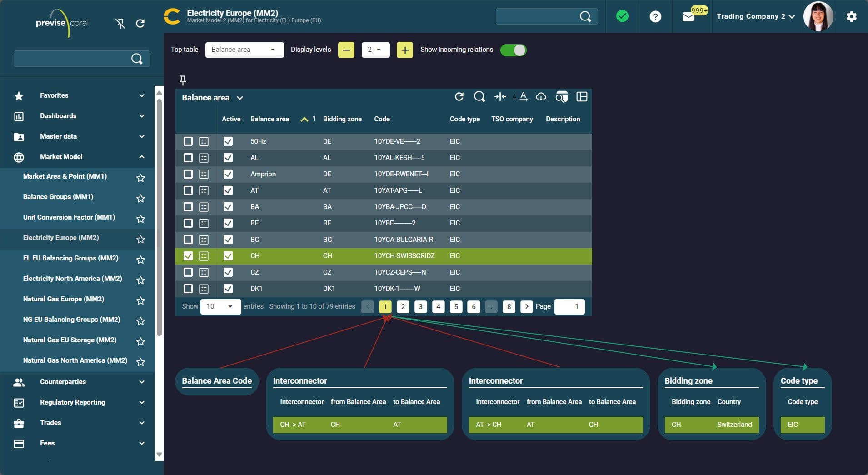Image resolution: width=868 pixels, height=475 pixels.
Task: Uncheck the Active checkbox for DK1
Action: point(228,289)
